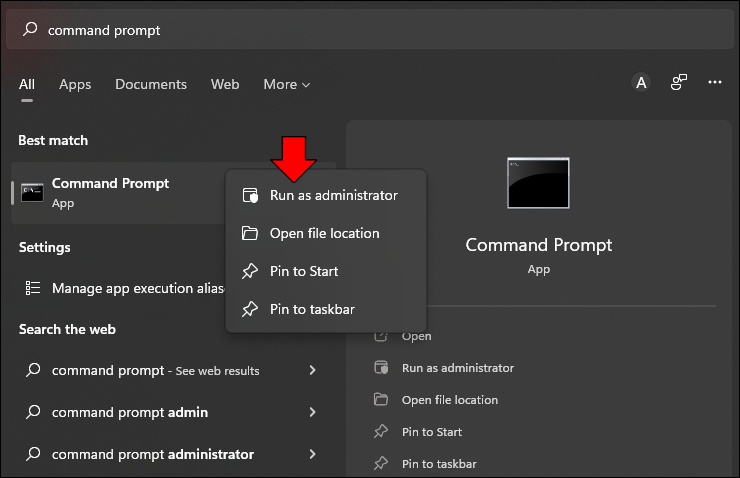This screenshot has width=740, height=478.
Task: Click the pin icon beside Pin to taskbar
Action: click(x=250, y=309)
